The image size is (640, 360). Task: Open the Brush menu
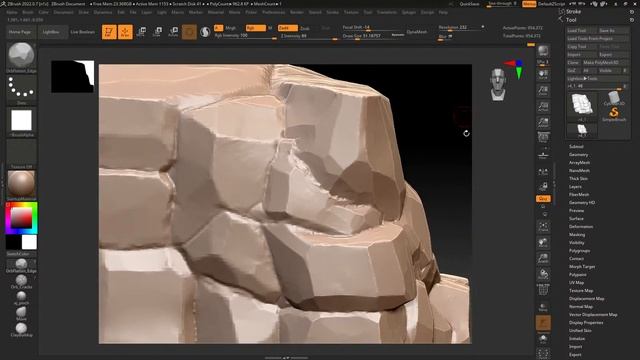point(28,13)
